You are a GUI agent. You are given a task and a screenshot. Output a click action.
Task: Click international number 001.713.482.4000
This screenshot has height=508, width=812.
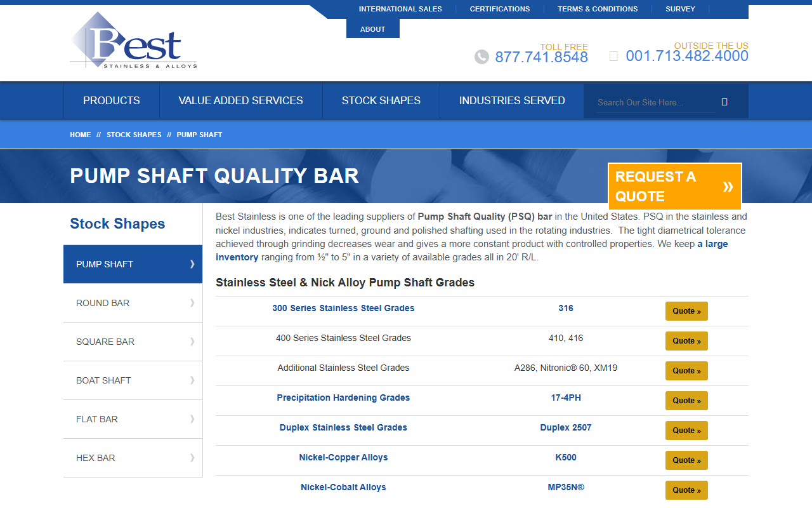point(687,56)
